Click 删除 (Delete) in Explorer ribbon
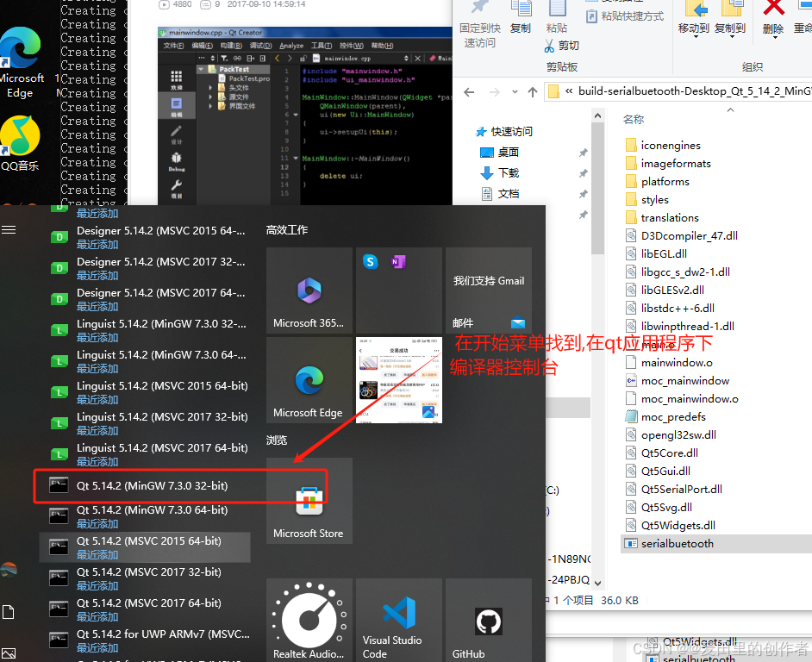Viewport: 812px width, 662px height. click(x=773, y=18)
